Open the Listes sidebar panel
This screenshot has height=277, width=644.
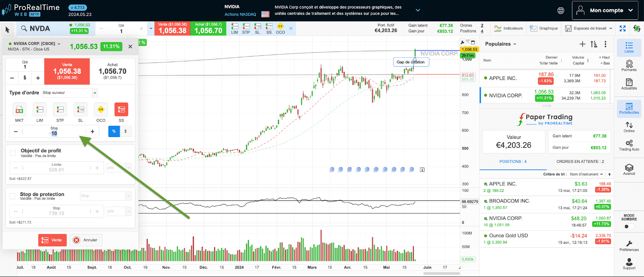coord(629,47)
